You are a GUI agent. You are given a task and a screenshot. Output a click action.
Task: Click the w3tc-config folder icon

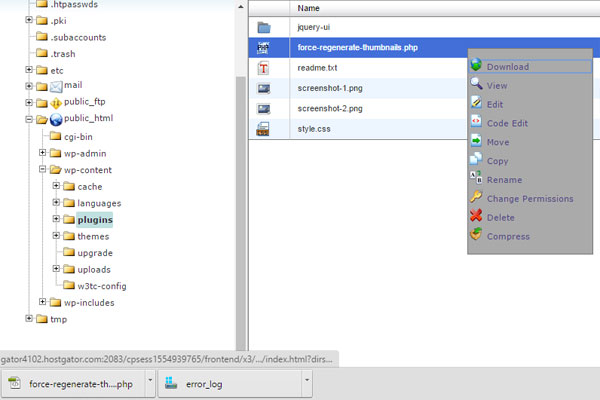tap(69, 285)
